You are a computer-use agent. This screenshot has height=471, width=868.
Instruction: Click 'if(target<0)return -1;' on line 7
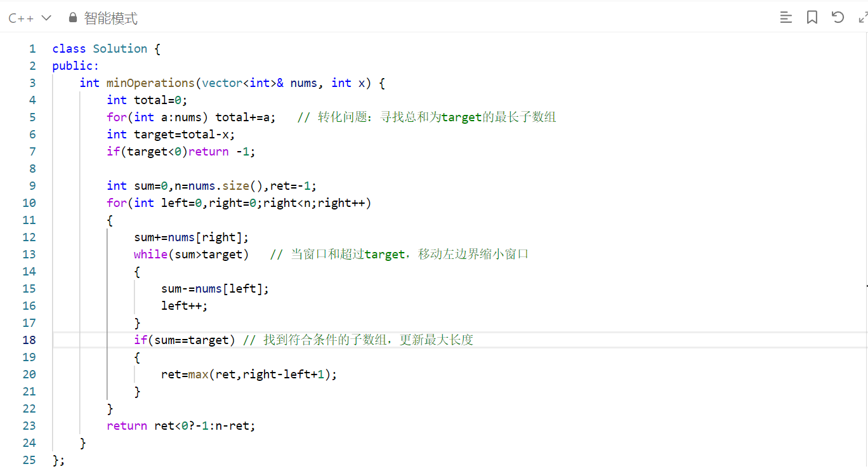pos(181,152)
